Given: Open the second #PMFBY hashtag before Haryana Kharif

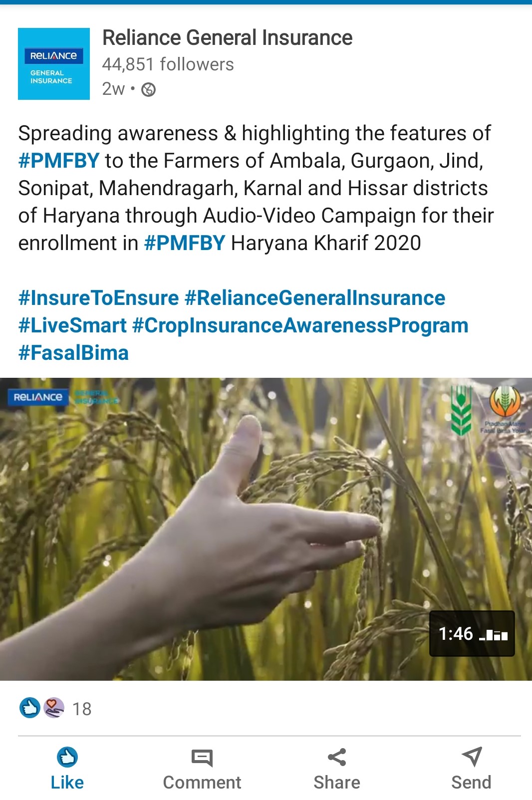Looking at the screenshot, I should pos(185,243).
